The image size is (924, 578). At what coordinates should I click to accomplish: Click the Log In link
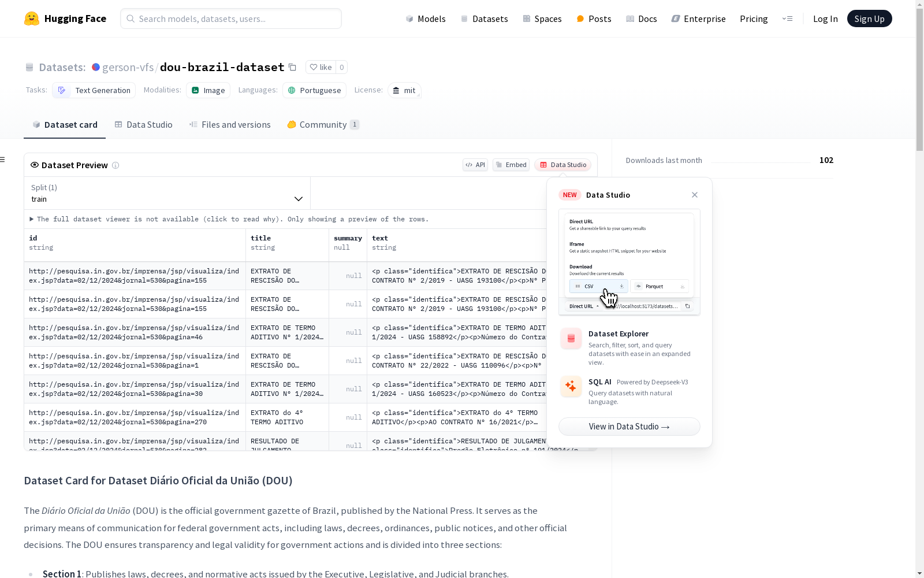[825, 18]
